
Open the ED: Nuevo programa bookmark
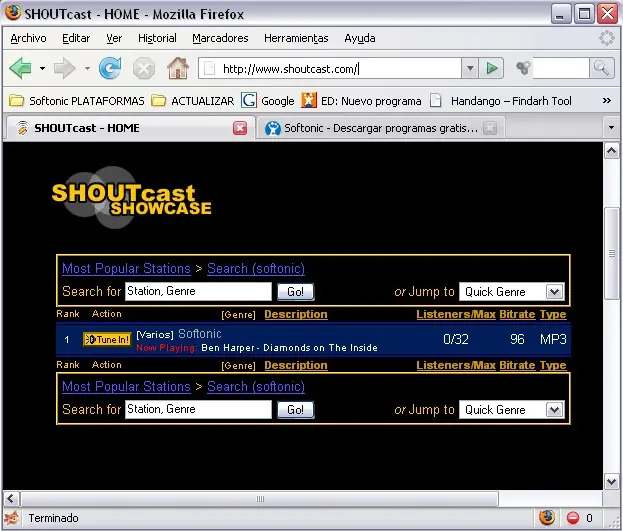[x=361, y=101]
